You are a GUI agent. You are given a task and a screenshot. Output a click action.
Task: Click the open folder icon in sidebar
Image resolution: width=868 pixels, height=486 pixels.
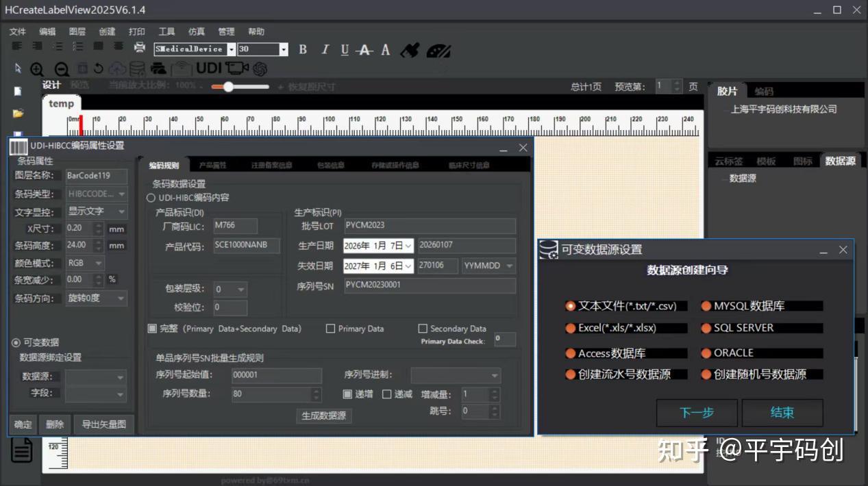click(18, 113)
